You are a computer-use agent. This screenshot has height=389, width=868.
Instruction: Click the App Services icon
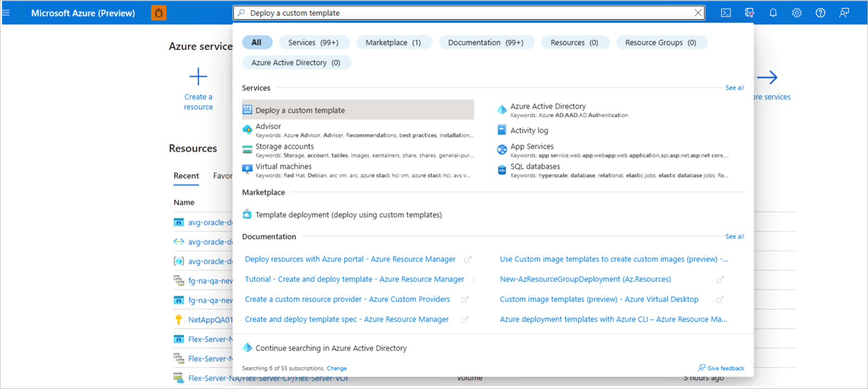tap(502, 149)
